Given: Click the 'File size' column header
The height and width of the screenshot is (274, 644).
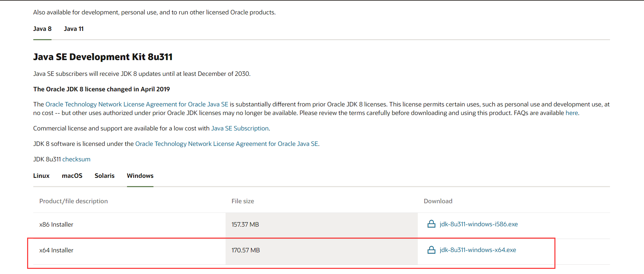Looking at the screenshot, I should (243, 201).
